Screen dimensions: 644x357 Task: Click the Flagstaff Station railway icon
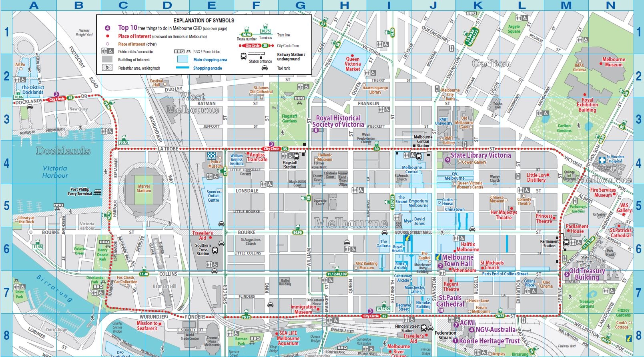296,156
